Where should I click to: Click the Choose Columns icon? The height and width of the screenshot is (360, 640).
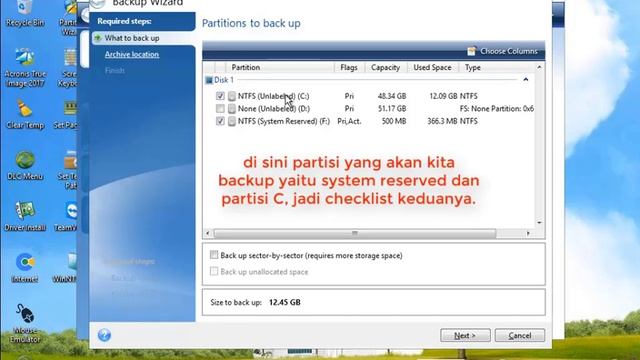[x=471, y=51]
